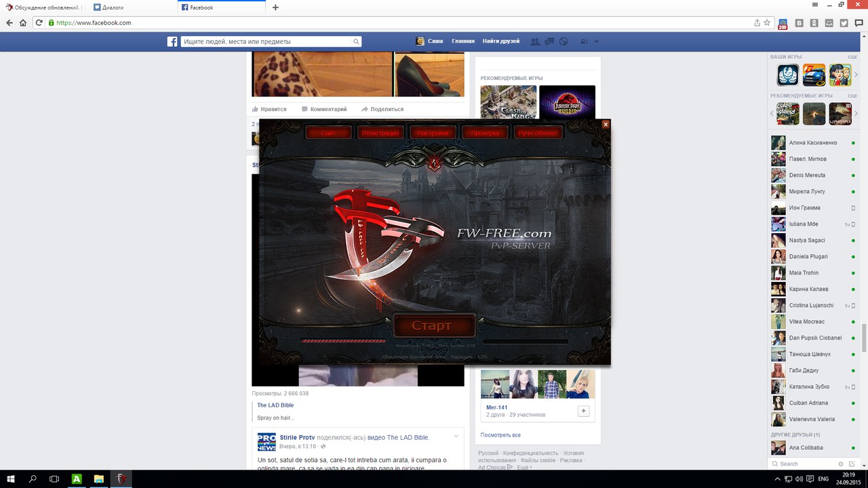The image size is (868, 488).
Task: Click the Facebook logo icon
Action: coord(172,41)
